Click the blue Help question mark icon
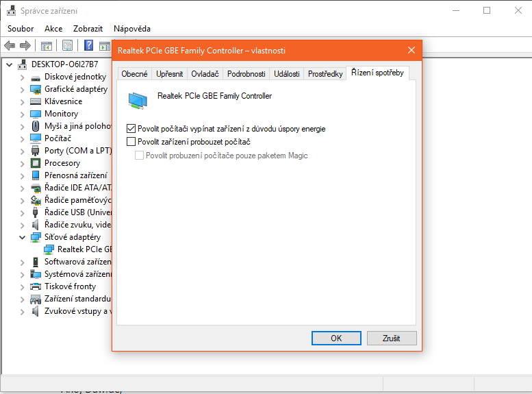The width and height of the screenshot is (532, 394). [88, 45]
